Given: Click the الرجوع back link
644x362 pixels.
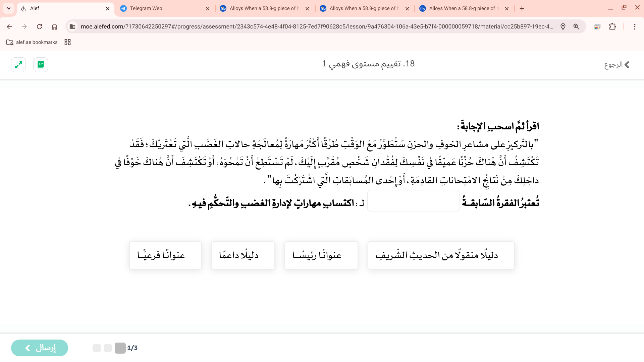Looking at the screenshot, I should (616, 65).
